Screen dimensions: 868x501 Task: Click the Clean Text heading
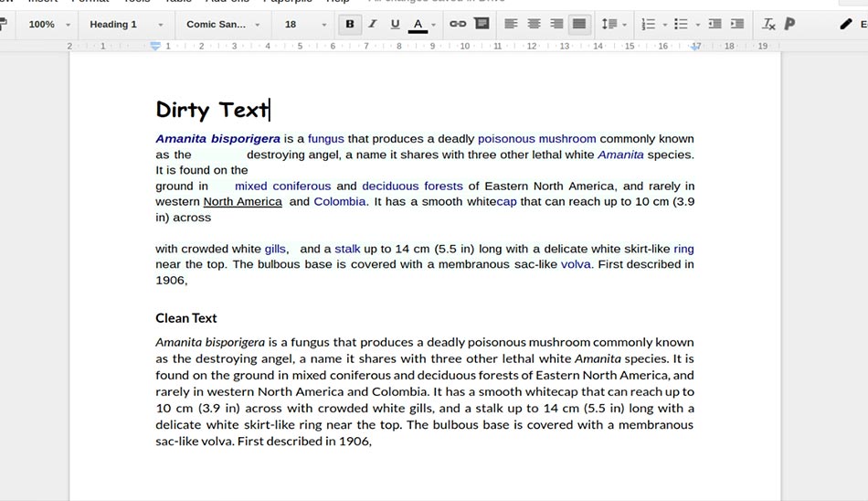coord(186,318)
